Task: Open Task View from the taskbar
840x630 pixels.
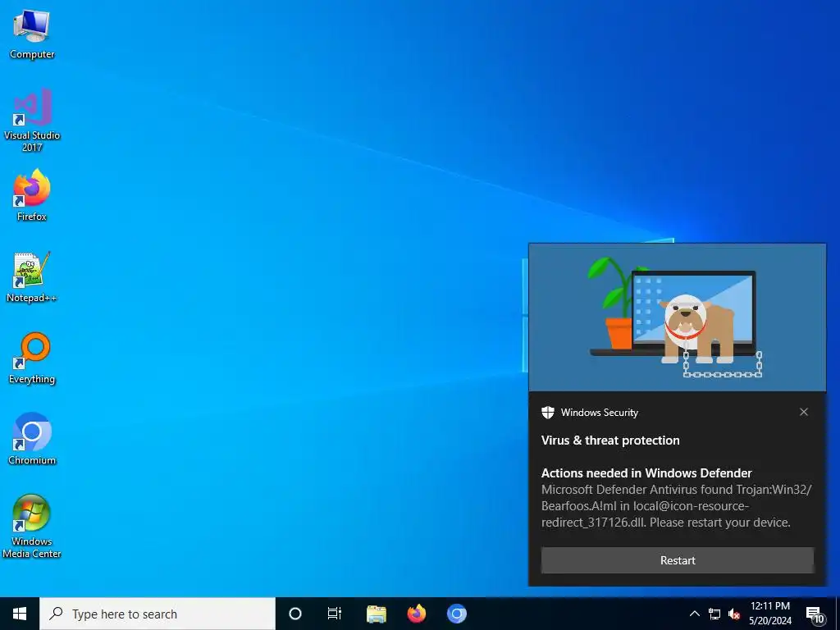Action: [335, 614]
